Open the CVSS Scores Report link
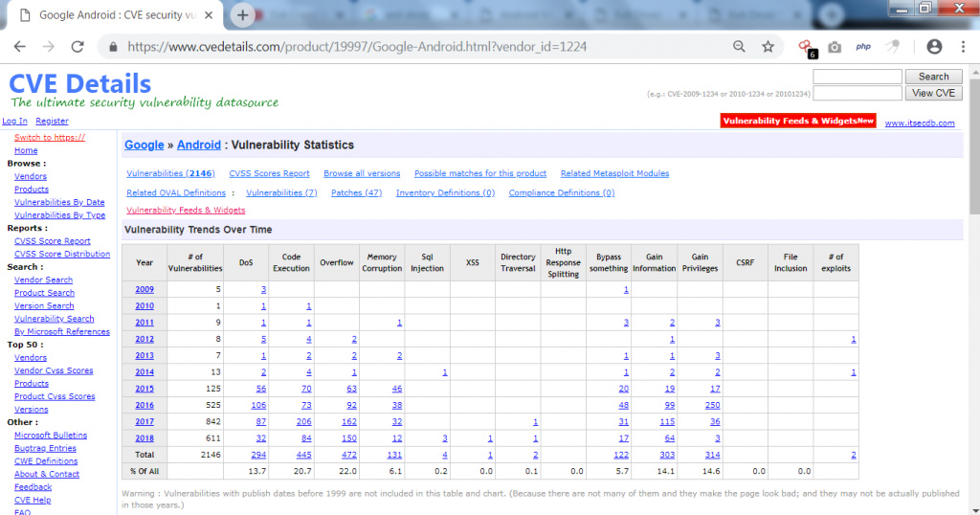Viewport: 980px width, 515px height. [269, 173]
